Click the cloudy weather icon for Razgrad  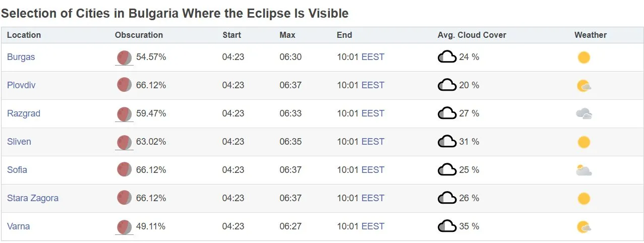click(x=583, y=114)
